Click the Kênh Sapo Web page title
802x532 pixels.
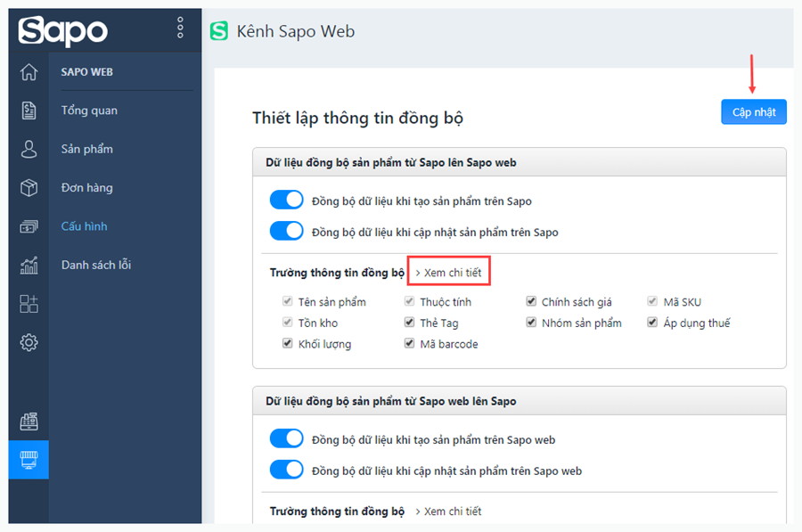point(296,32)
